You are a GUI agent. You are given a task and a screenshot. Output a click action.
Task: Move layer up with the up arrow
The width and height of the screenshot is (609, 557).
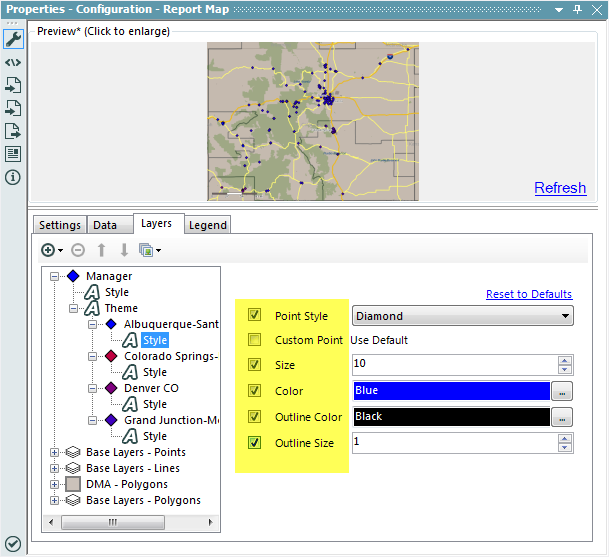[101, 250]
